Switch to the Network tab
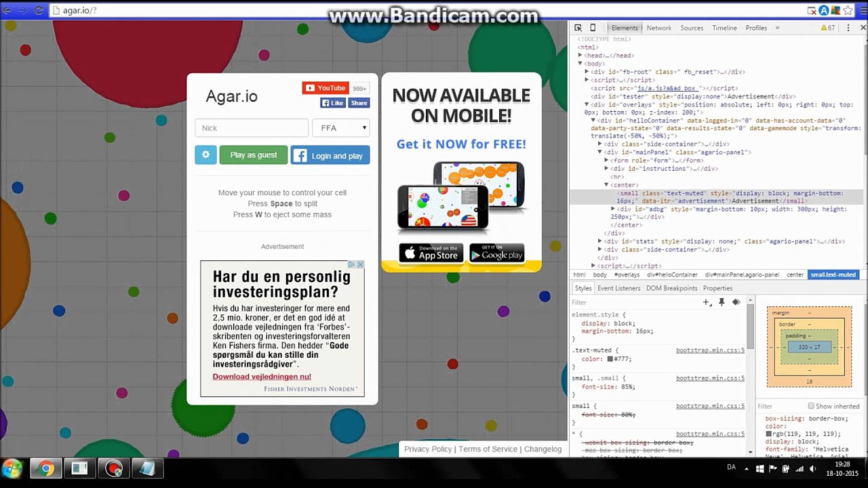 (x=658, y=28)
